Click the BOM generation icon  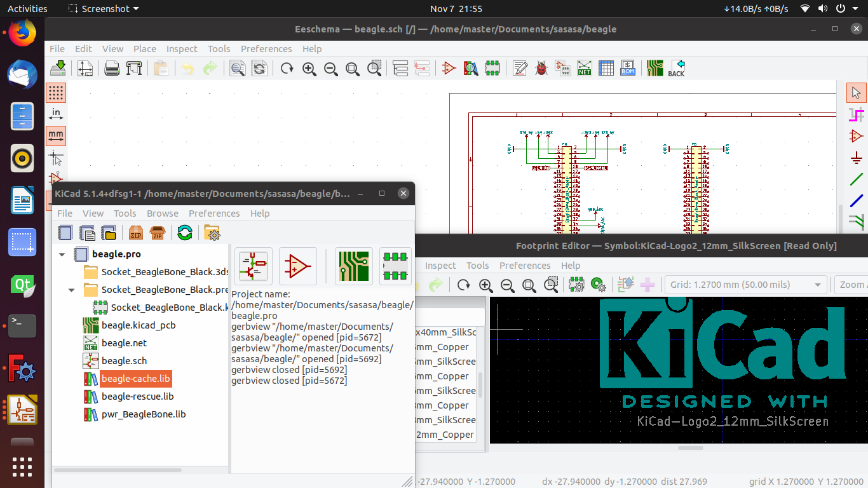(628, 68)
